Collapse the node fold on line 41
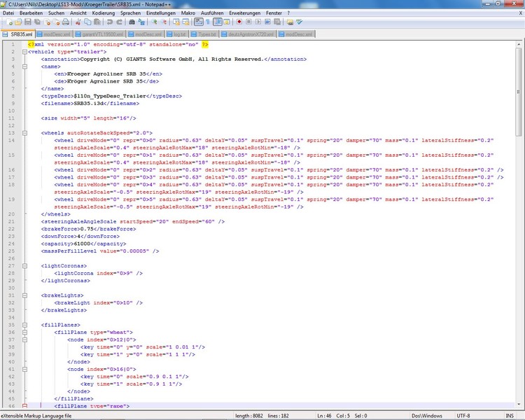The height and width of the screenshot is (420, 525). coord(24,369)
